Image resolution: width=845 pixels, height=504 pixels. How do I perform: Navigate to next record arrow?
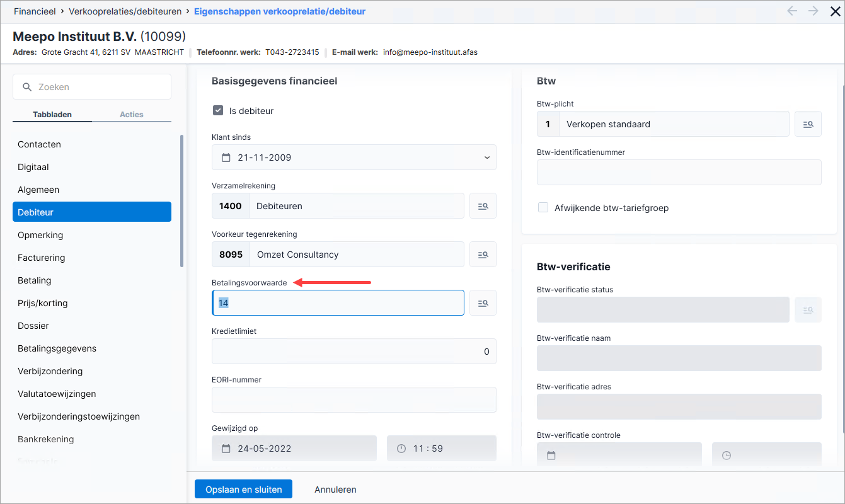[x=813, y=11]
